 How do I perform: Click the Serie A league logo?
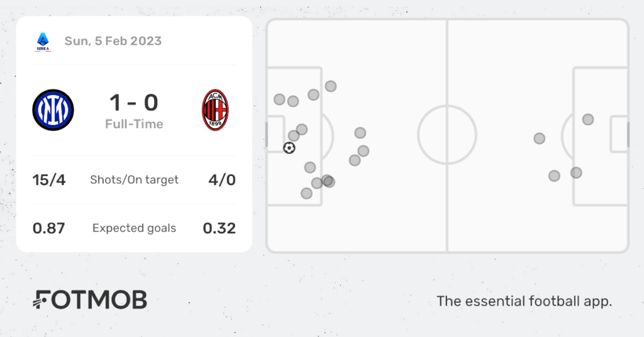[x=43, y=42]
